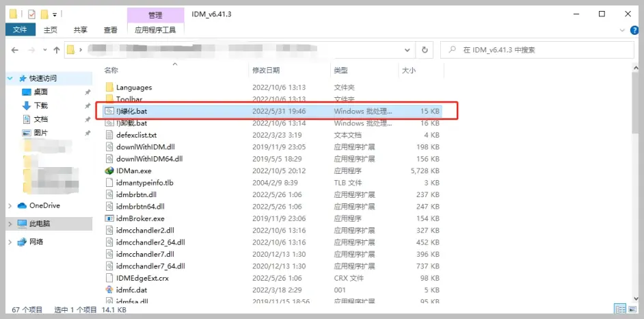Expand the address bar history dropdown

tap(407, 50)
